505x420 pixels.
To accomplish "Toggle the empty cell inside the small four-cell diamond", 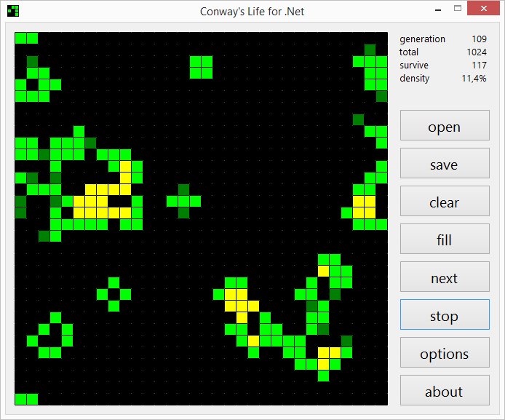I will (x=114, y=294).
